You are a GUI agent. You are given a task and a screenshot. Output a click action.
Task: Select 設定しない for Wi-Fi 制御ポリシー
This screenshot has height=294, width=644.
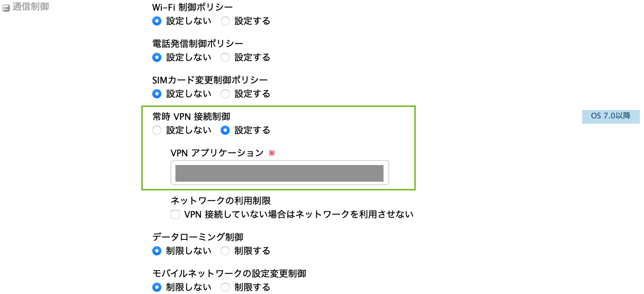[157, 21]
